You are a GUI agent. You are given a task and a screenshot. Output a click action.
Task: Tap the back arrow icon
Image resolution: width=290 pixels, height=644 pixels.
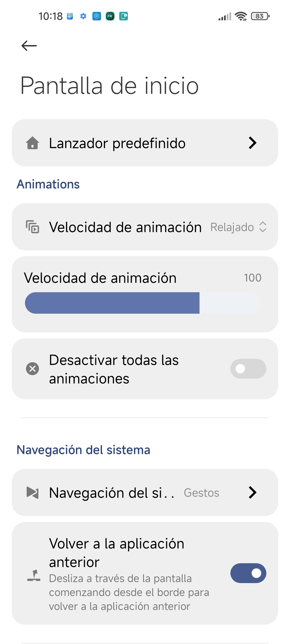coord(29,46)
